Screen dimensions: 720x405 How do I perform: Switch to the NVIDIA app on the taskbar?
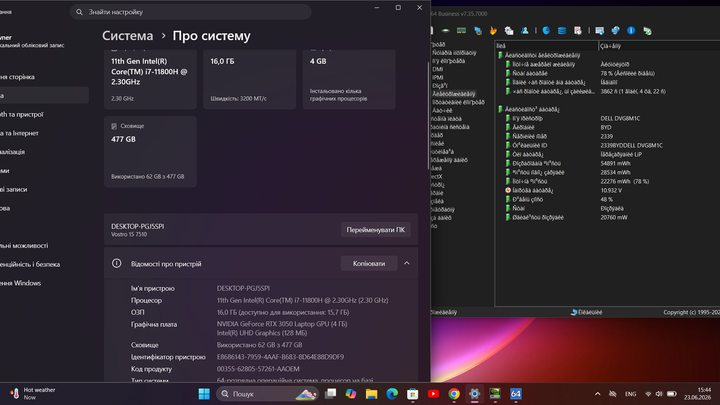click(x=495, y=394)
